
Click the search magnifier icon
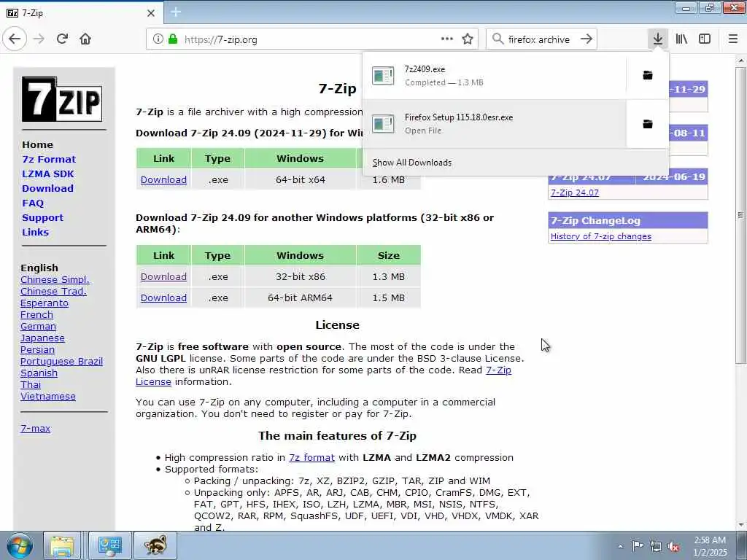coord(498,39)
